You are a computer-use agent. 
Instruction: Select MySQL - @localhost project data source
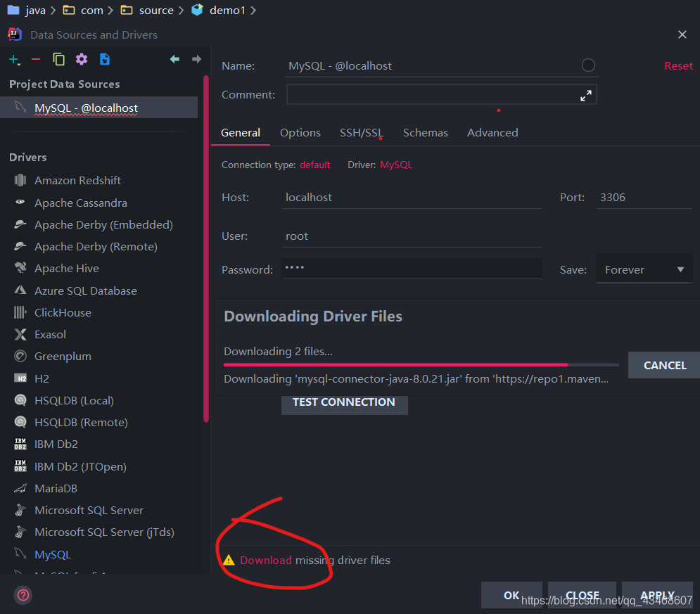click(98, 108)
